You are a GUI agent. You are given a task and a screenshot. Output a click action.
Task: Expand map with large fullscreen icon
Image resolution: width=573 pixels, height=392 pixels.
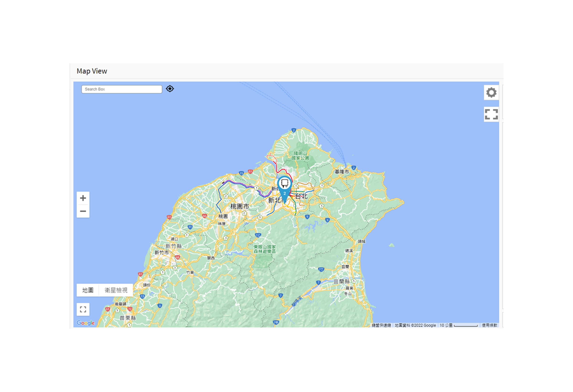[491, 114]
